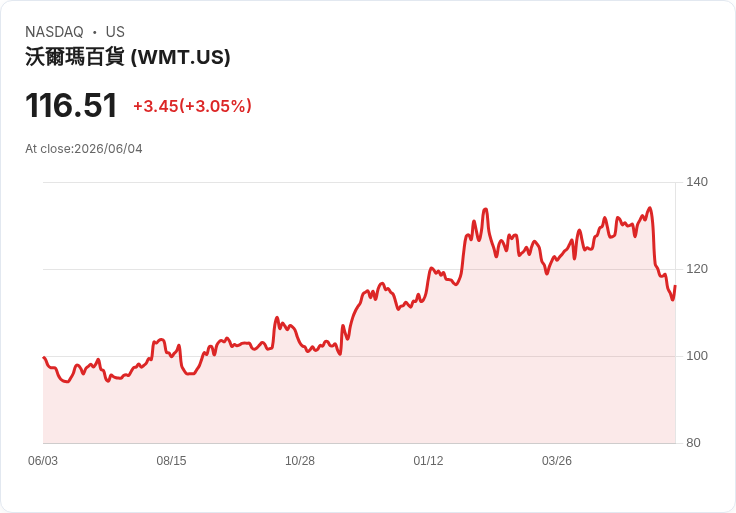Screen dimensions: 736x513
Task: Click the 100 price axis label
Action: (697, 356)
